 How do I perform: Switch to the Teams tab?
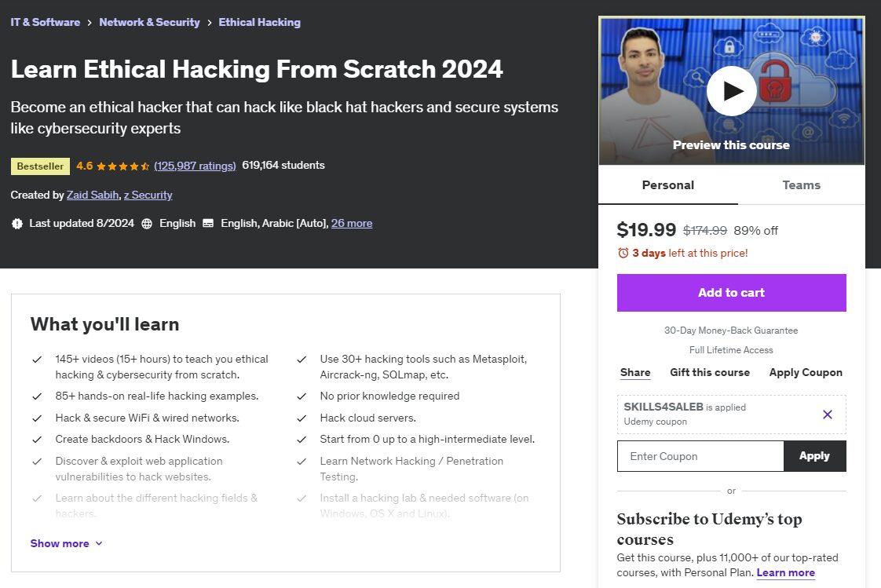point(801,184)
